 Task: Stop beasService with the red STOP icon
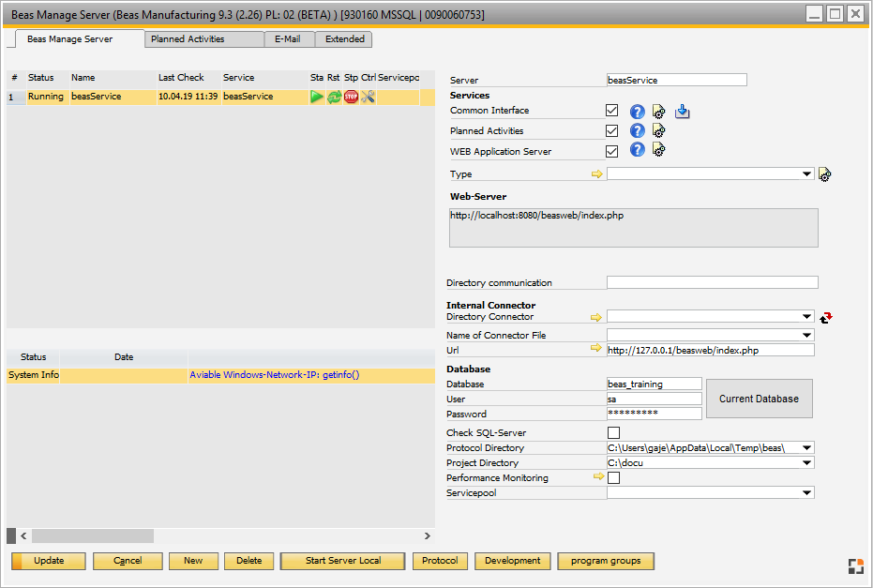pos(351,96)
